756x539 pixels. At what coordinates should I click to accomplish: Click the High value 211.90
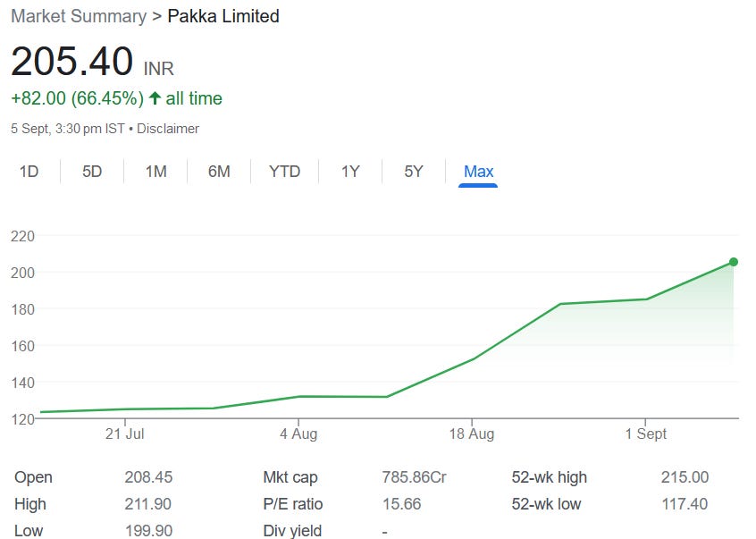tap(148, 504)
